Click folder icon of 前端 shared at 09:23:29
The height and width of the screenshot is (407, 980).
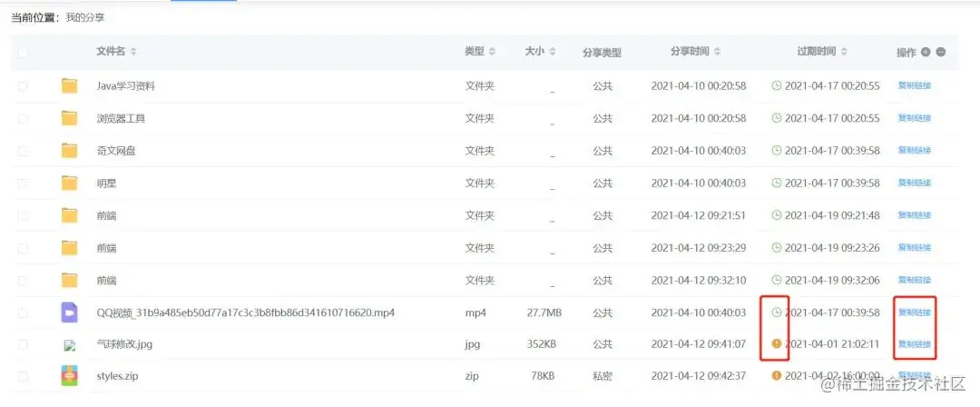click(x=69, y=248)
